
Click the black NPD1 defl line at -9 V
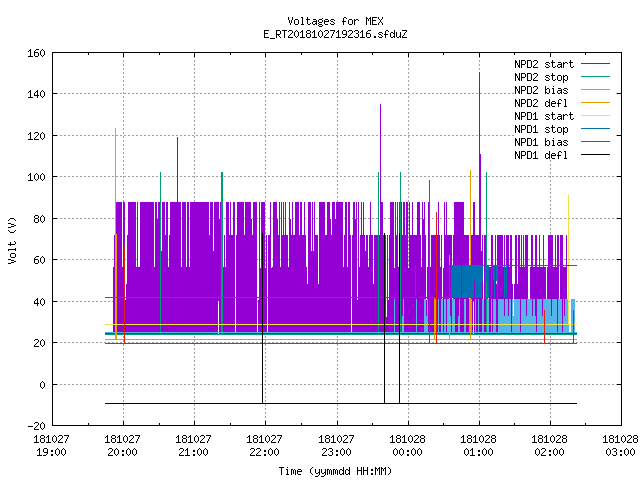pos(341,403)
